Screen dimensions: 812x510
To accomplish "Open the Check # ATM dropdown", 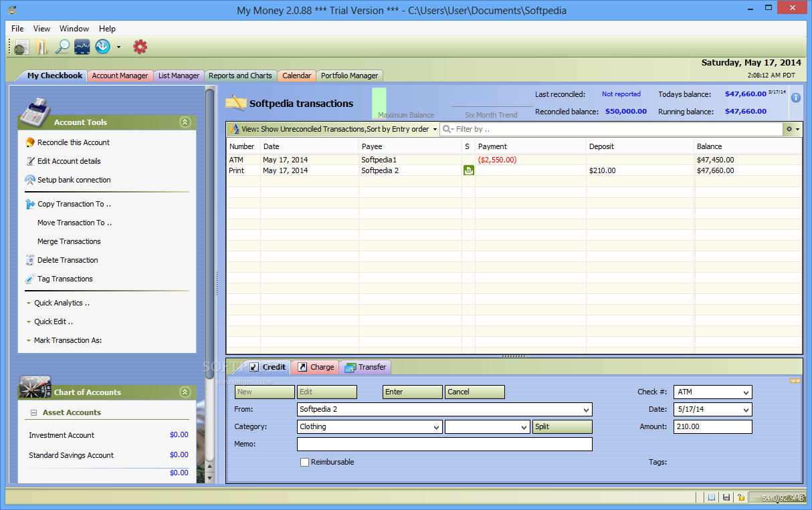I will coord(746,392).
